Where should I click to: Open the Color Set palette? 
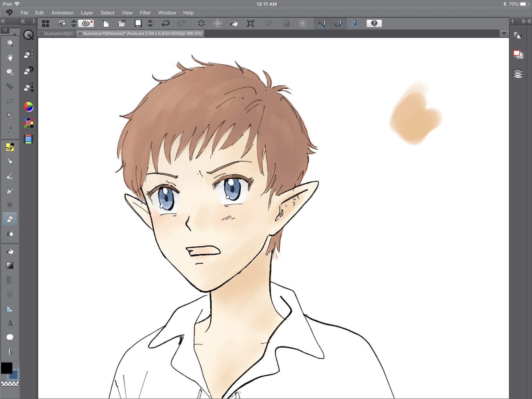(29, 123)
